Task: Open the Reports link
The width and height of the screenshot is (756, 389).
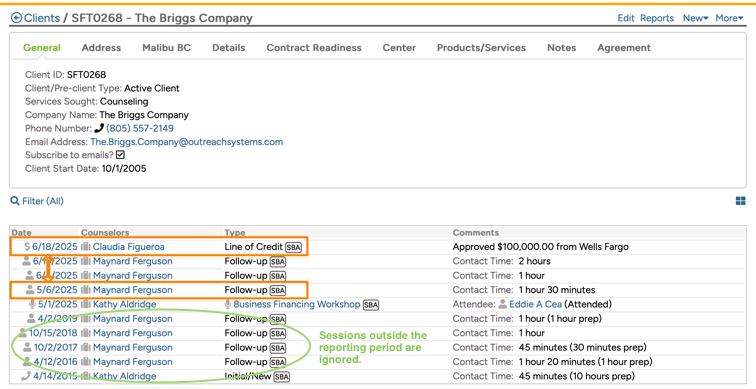Action: (657, 18)
